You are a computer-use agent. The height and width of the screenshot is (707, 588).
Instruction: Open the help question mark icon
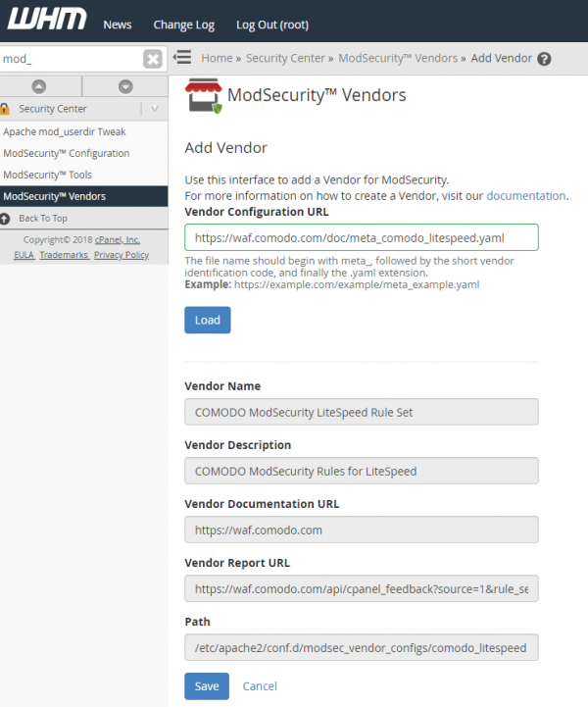click(x=545, y=59)
